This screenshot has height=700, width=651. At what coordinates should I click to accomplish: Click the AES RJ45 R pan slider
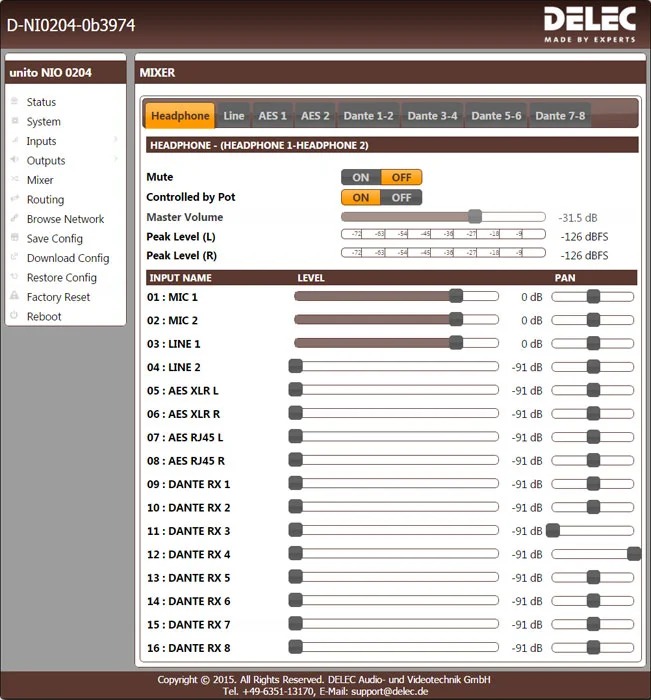pyautogui.click(x=593, y=460)
